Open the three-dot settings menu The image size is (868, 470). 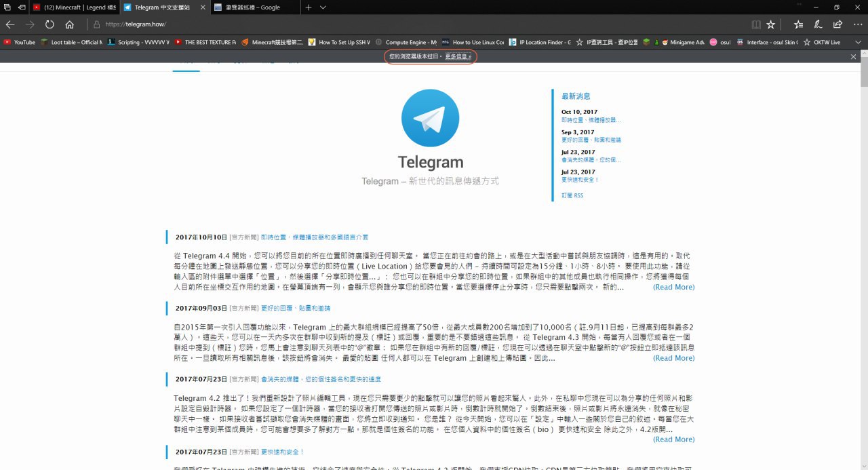click(857, 24)
